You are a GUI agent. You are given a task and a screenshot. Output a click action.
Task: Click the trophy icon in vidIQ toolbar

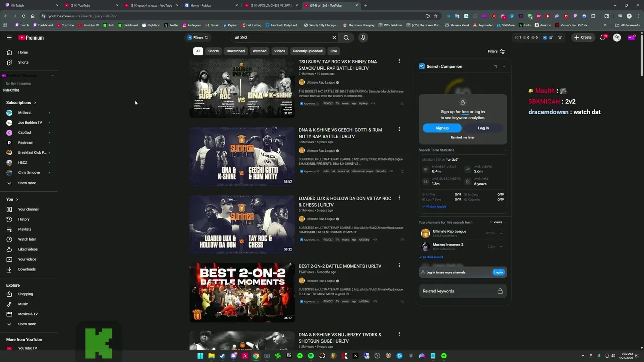[560, 37]
